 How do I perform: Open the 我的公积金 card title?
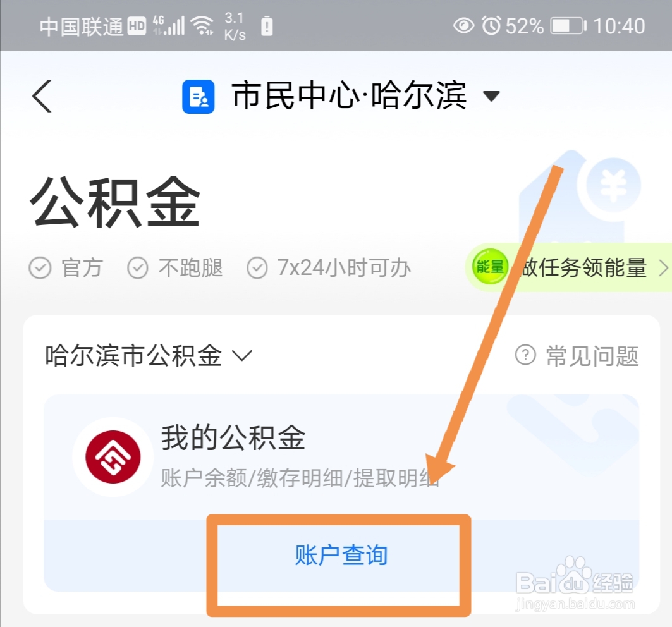pyautogui.click(x=233, y=437)
